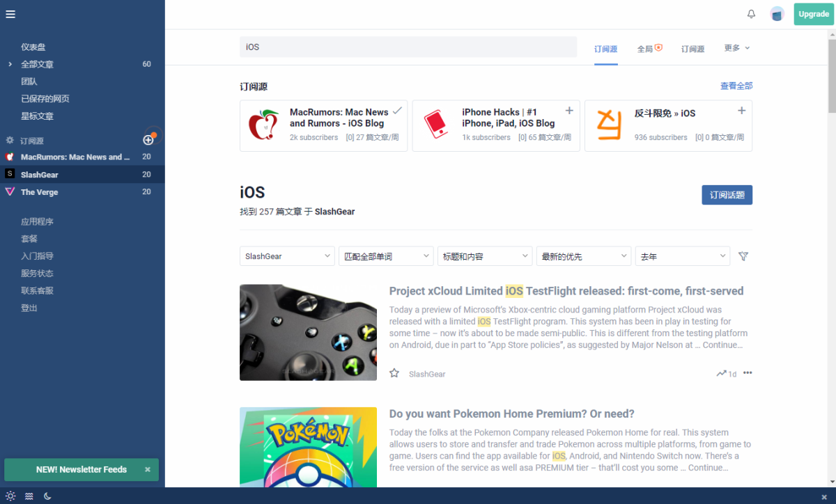
Task: Switch to the 全局 tab
Action: (649, 49)
